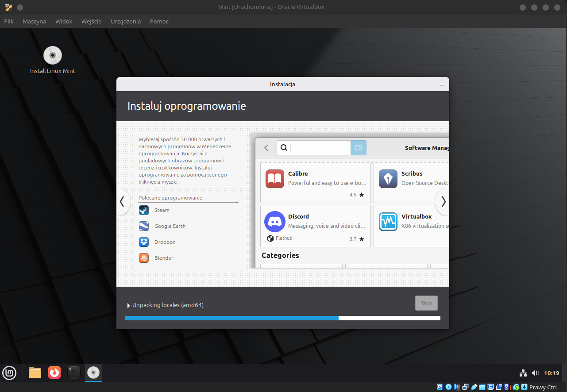Launch the Files manager from the panel

(35, 373)
